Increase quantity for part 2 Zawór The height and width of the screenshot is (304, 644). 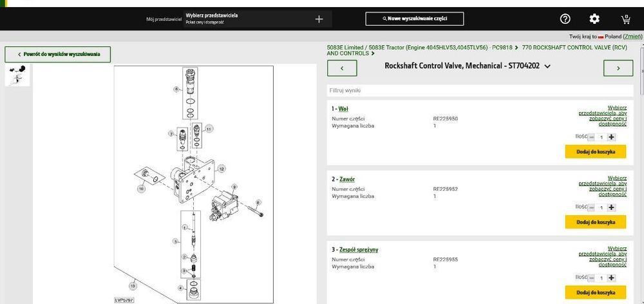tap(612, 207)
